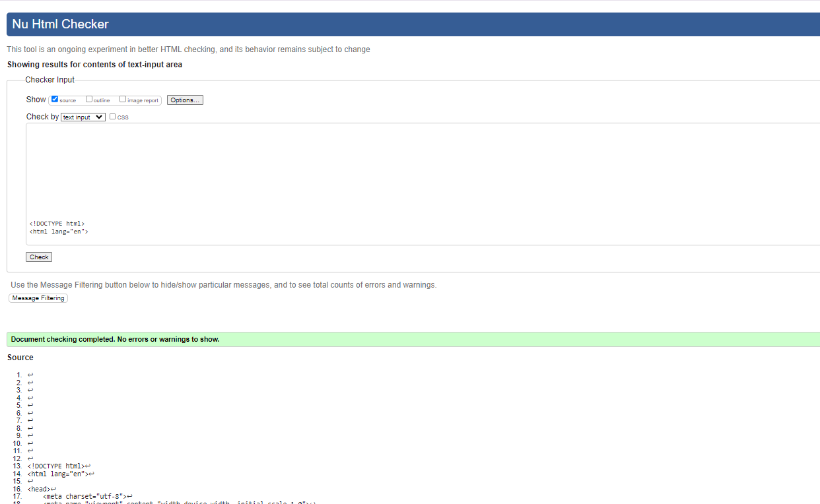Click source line 17 meta charset utf-8

(85, 496)
